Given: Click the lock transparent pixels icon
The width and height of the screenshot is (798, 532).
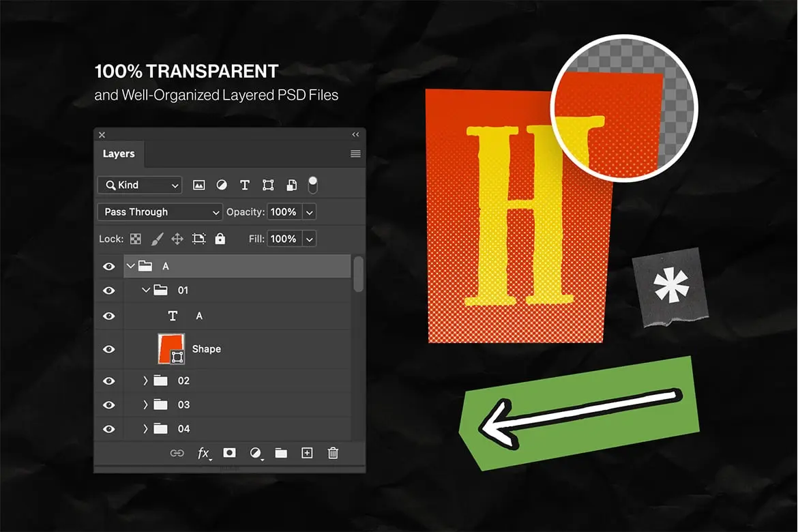Looking at the screenshot, I should 136,239.
